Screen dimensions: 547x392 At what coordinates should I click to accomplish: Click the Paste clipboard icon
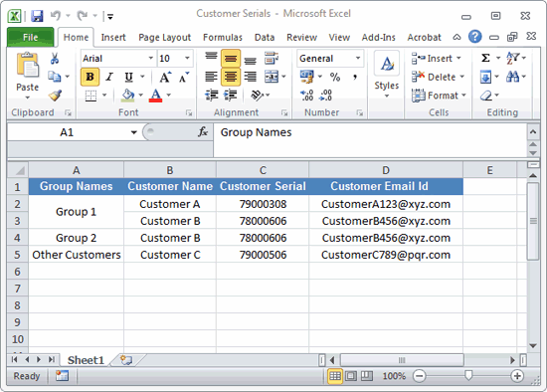click(27, 66)
